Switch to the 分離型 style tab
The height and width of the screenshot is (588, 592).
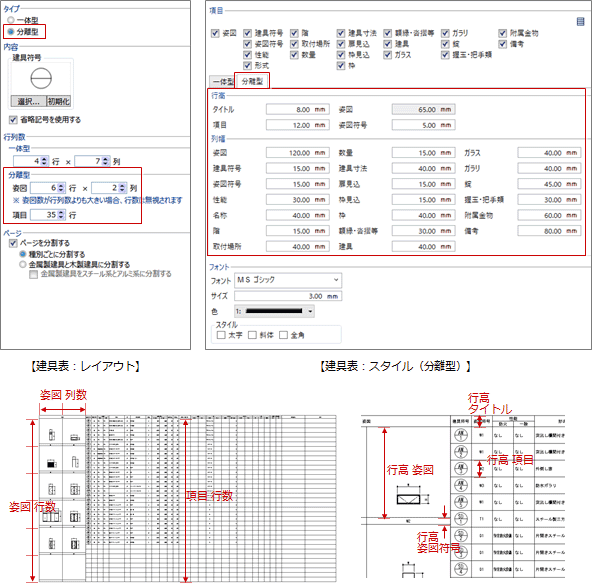[x=252, y=81]
